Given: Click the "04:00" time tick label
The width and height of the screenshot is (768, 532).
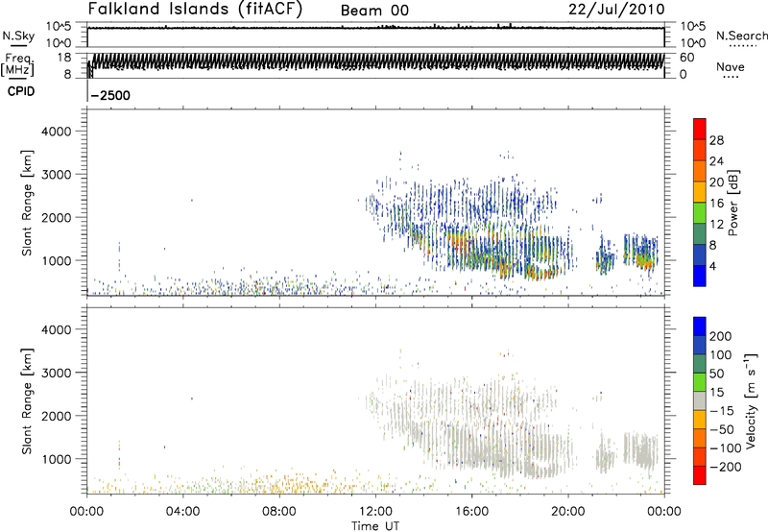Looking at the screenshot, I should [x=182, y=512].
